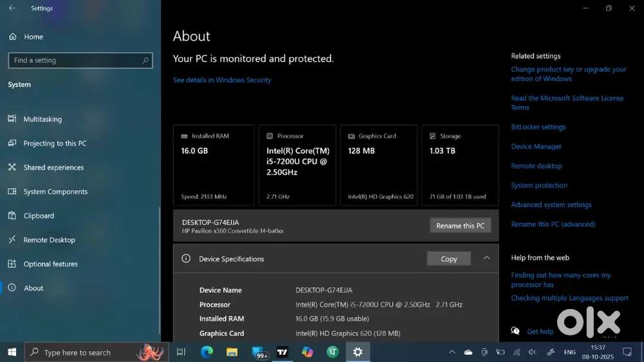Screen dimensions: 644x362
Task: Open the Windows Start menu
Action: [12, 352]
